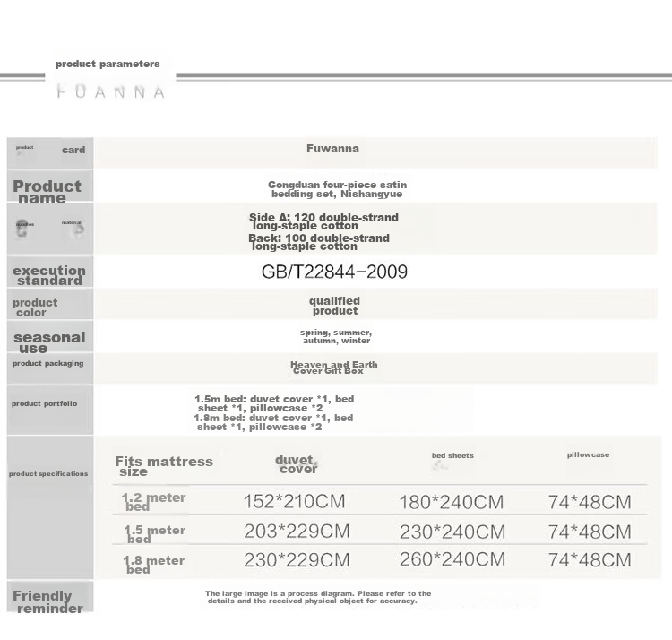The width and height of the screenshot is (672, 640).
Task: Click the 1.5m bed portfolio line
Action: pos(274,403)
